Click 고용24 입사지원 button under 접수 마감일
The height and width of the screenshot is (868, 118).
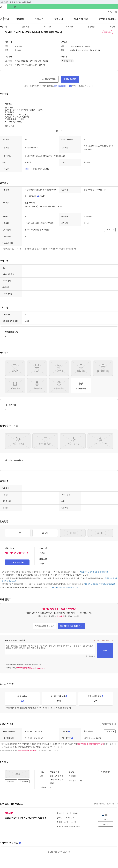point(17,562)
